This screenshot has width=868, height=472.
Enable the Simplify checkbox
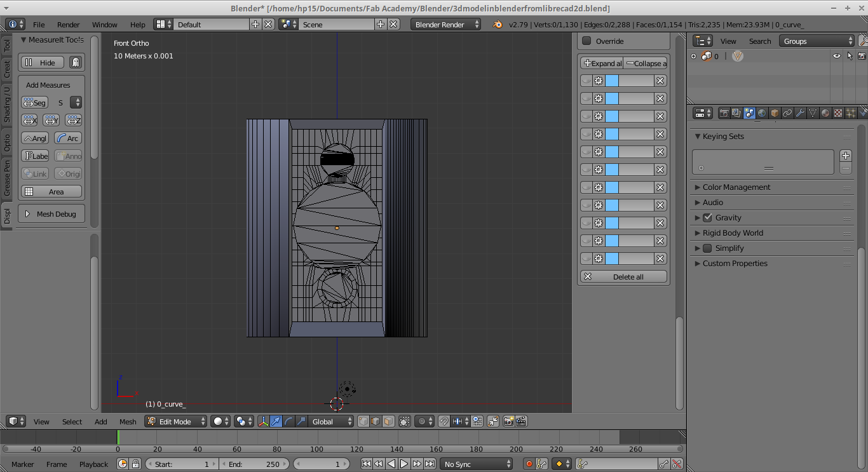[707, 248]
